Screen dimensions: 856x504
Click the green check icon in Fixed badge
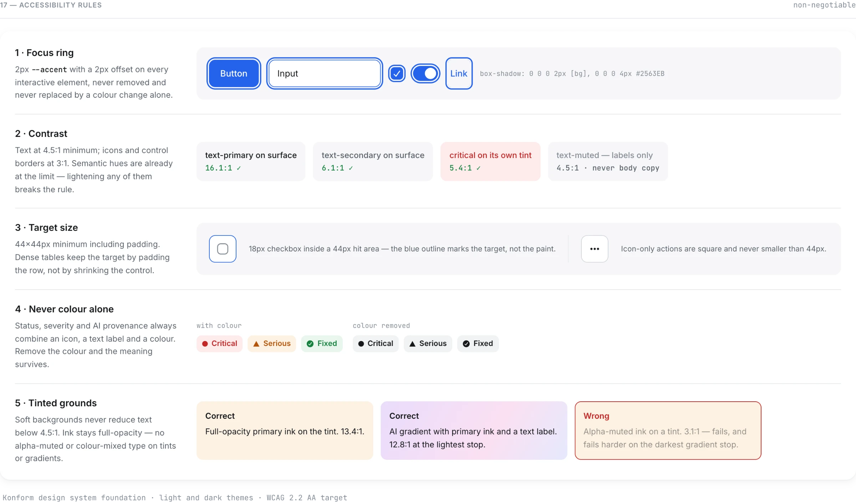pos(310,344)
